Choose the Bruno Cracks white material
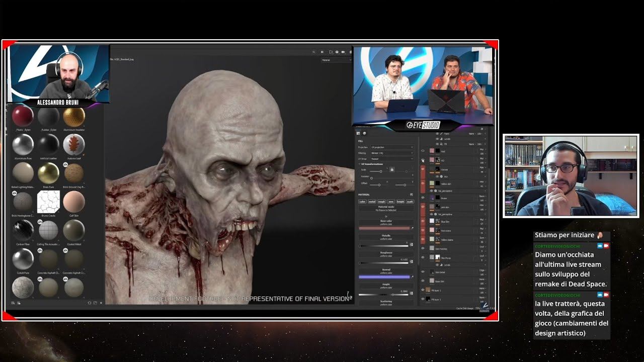Viewport: 644px width, 362px height. click(48, 202)
